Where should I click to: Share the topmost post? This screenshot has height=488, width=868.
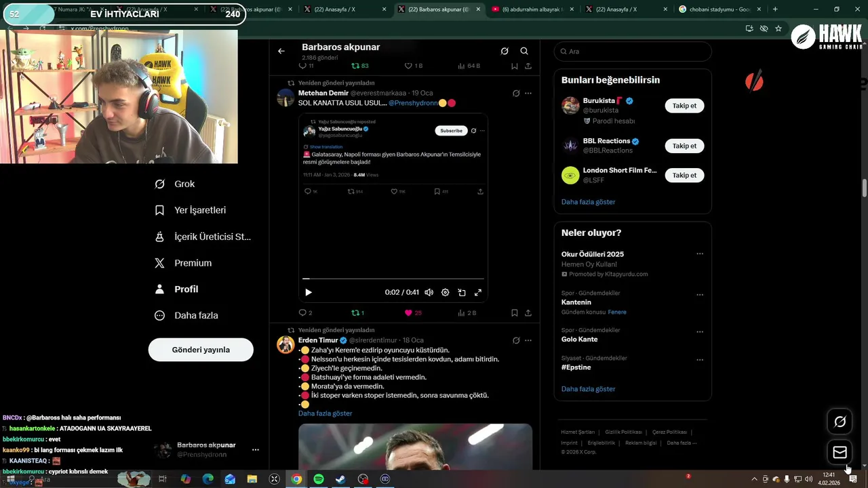tap(528, 66)
